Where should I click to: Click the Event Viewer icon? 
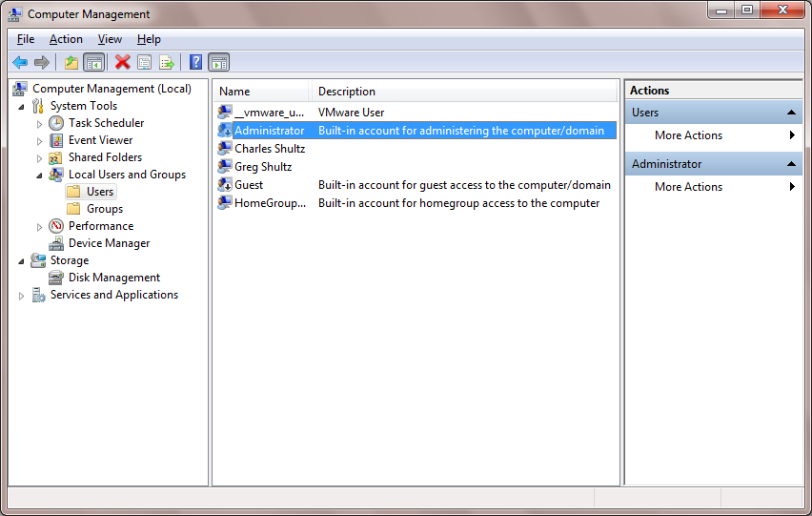click(x=56, y=140)
